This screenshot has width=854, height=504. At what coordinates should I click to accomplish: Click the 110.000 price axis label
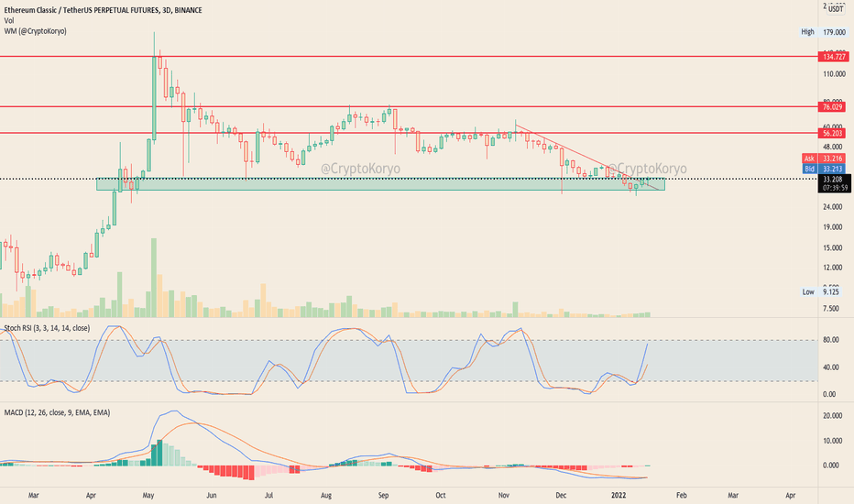point(835,73)
